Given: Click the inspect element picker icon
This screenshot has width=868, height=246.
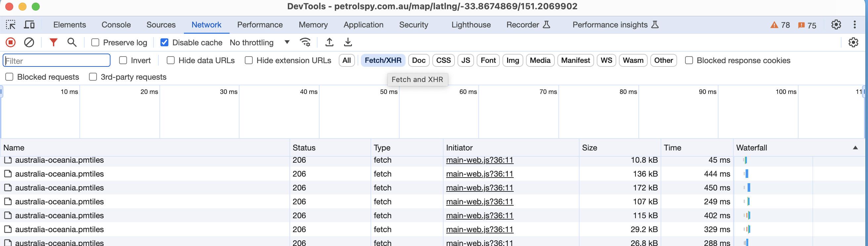Looking at the screenshot, I should pyautogui.click(x=11, y=24).
